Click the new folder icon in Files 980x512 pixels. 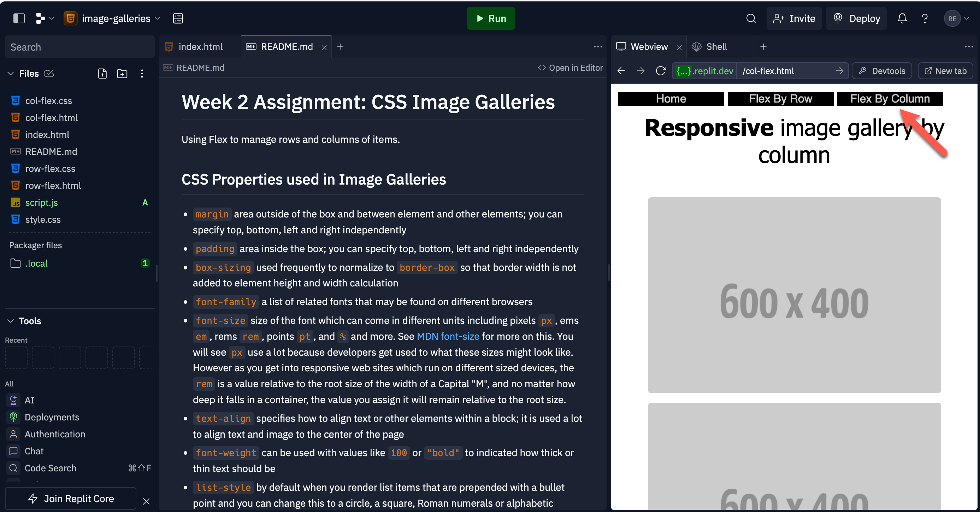(x=122, y=74)
